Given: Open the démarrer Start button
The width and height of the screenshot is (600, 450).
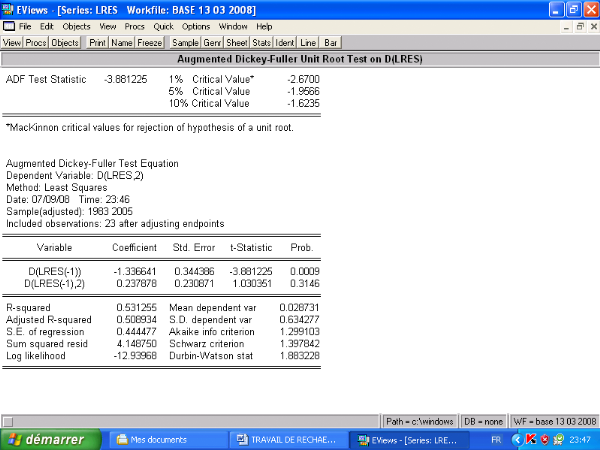Looking at the screenshot, I should (51, 440).
